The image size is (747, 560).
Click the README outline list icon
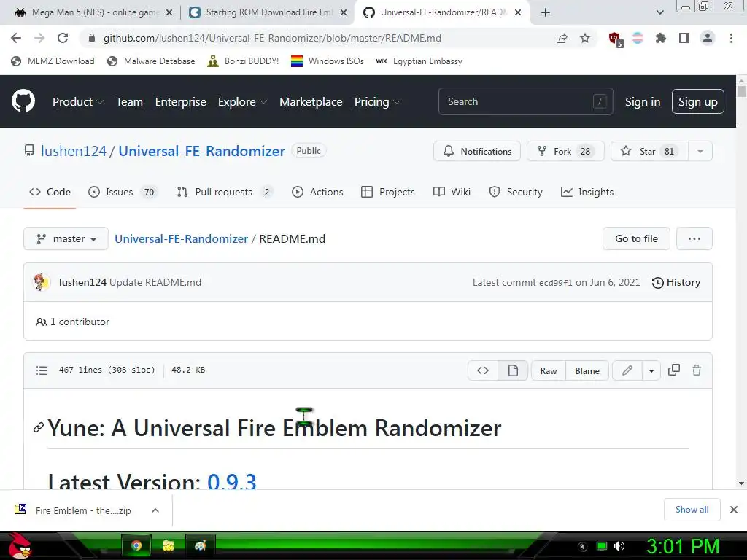[42, 370]
